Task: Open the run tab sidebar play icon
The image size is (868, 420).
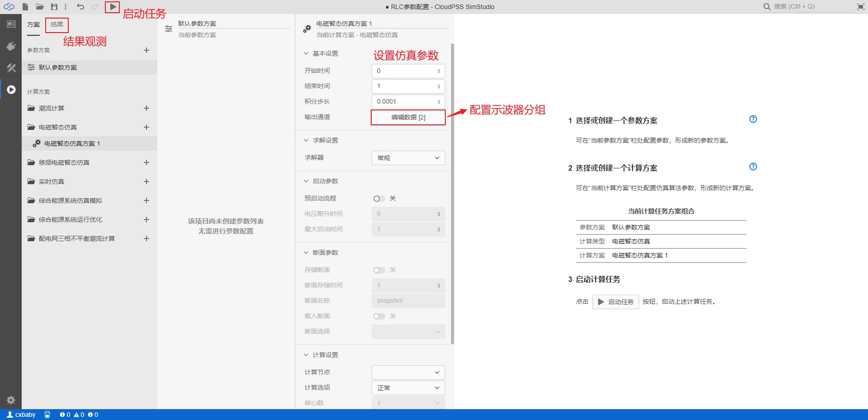Action: click(x=11, y=90)
